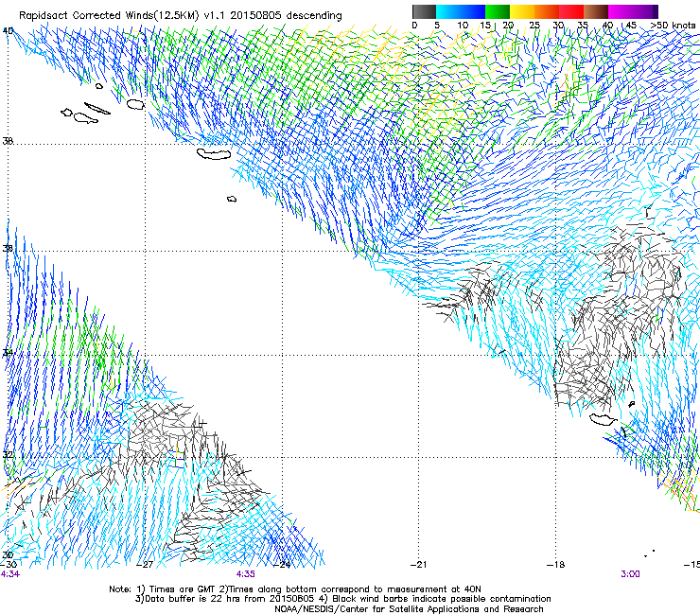Click the round island outline nearest 27W
The width and height of the screenshot is (700, 615).
click(135, 104)
